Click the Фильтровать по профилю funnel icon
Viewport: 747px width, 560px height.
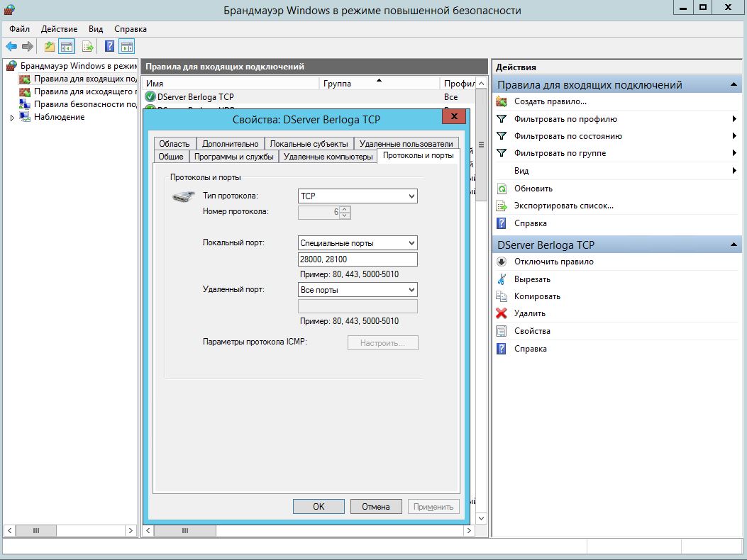click(501, 119)
